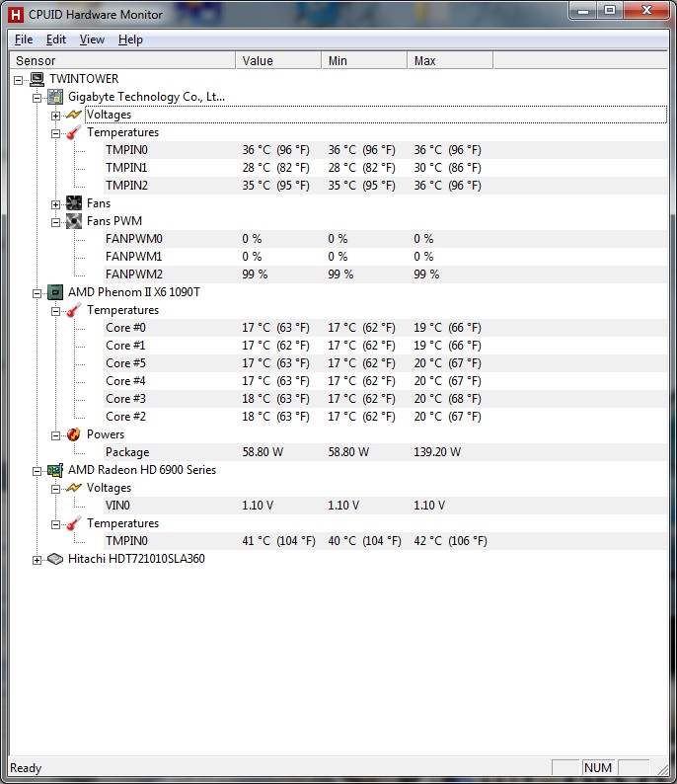
Task: Expand the motherboard Voltages node
Action: (55, 116)
